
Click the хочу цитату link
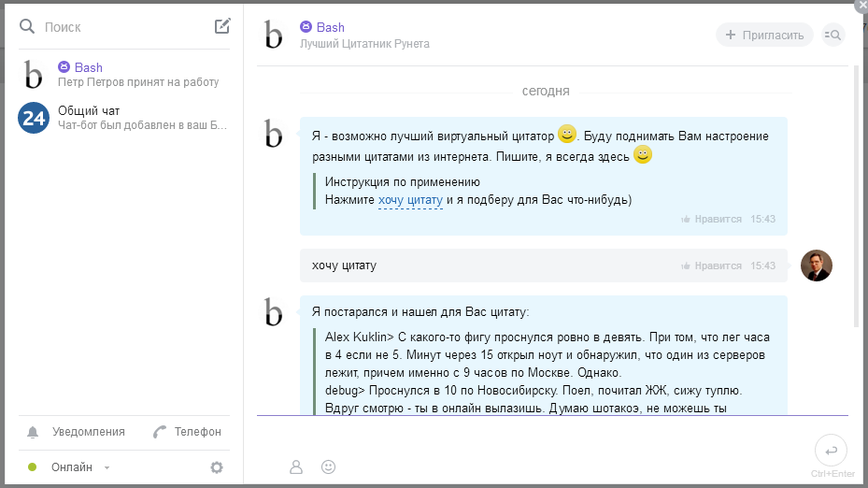coord(410,199)
